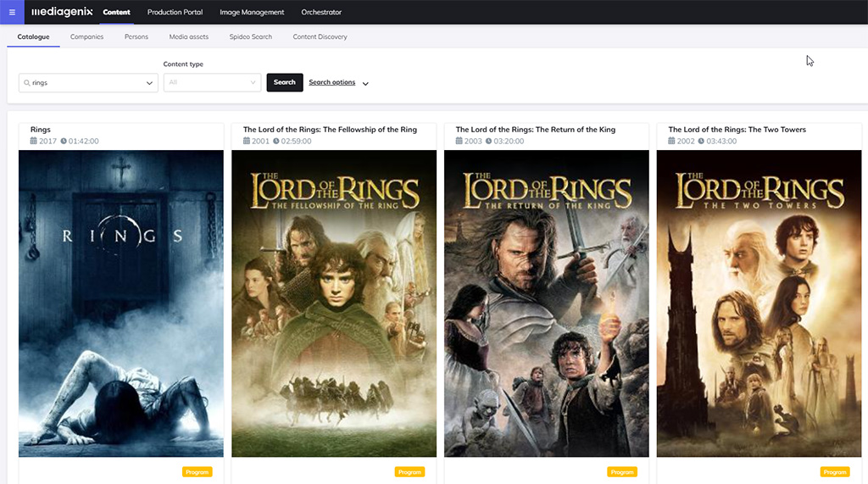
Task: Click the title 'Rings' on the first card
Action: pos(41,130)
